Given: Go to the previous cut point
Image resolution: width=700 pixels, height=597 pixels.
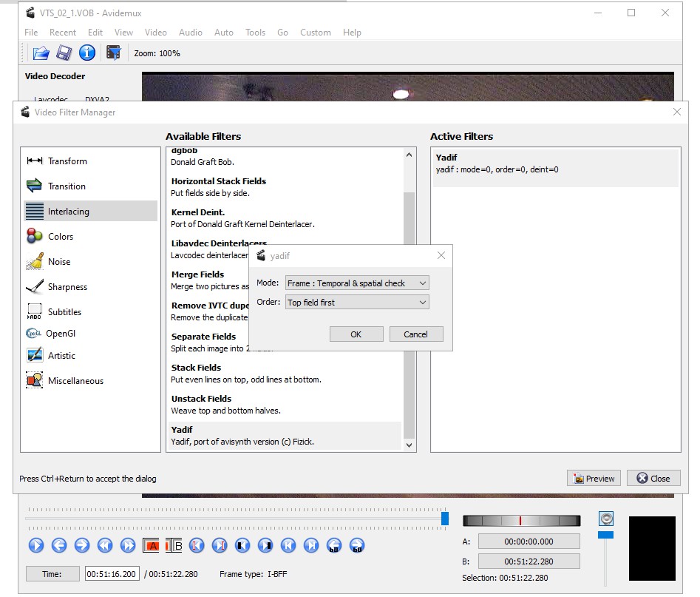Looking at the screenshot, I should [x=197, y=545].
